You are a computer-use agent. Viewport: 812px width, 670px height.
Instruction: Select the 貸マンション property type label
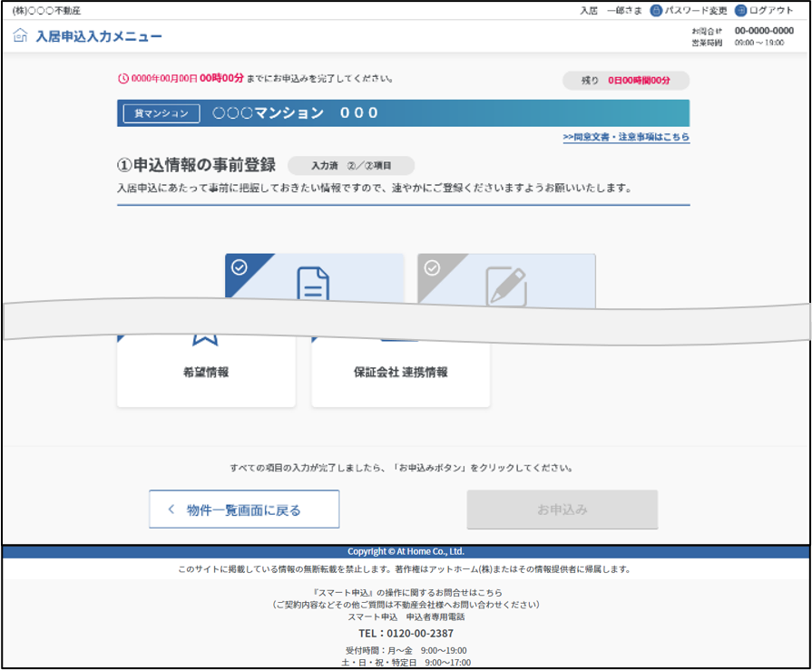click(x=161, y=113)
